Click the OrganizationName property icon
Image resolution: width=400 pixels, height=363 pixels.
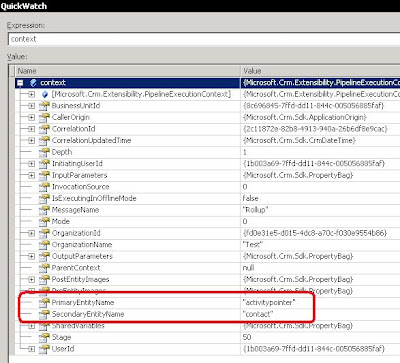pyautogui.click(x=44, y=245)
